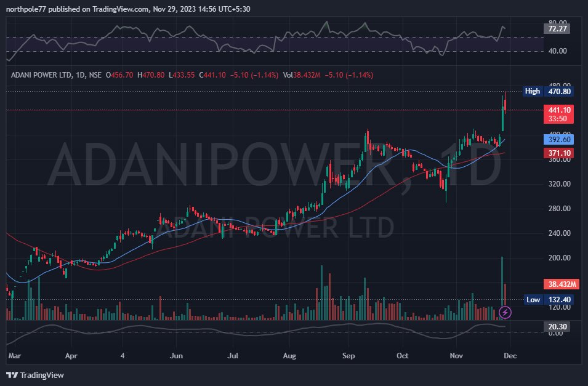Click the close price C441.10 in legend

point(212,75)
